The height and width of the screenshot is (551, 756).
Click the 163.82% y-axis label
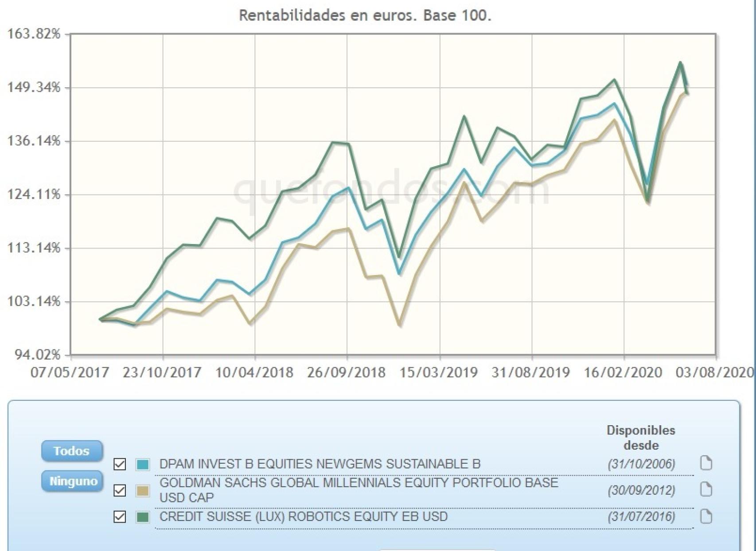click(33, 34)
